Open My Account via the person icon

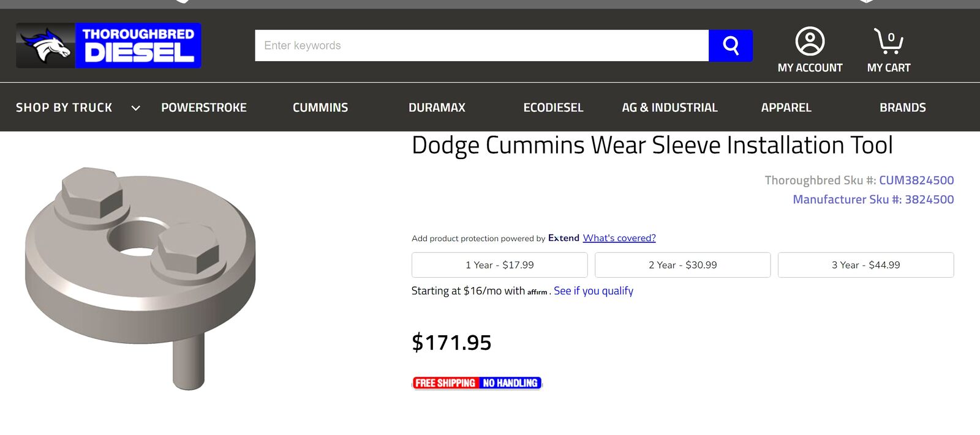point(810,41)
